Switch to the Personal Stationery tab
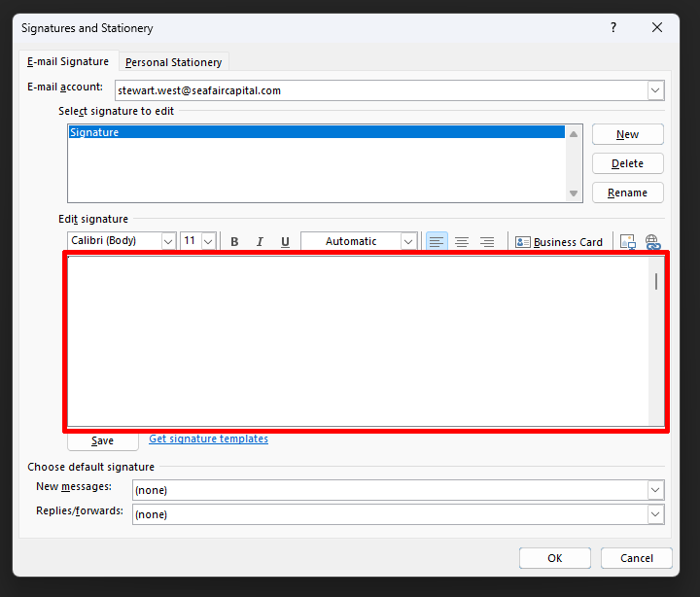The width and height of the screenshot is (700, 597). pyautogui.click(x=174, y=62)
